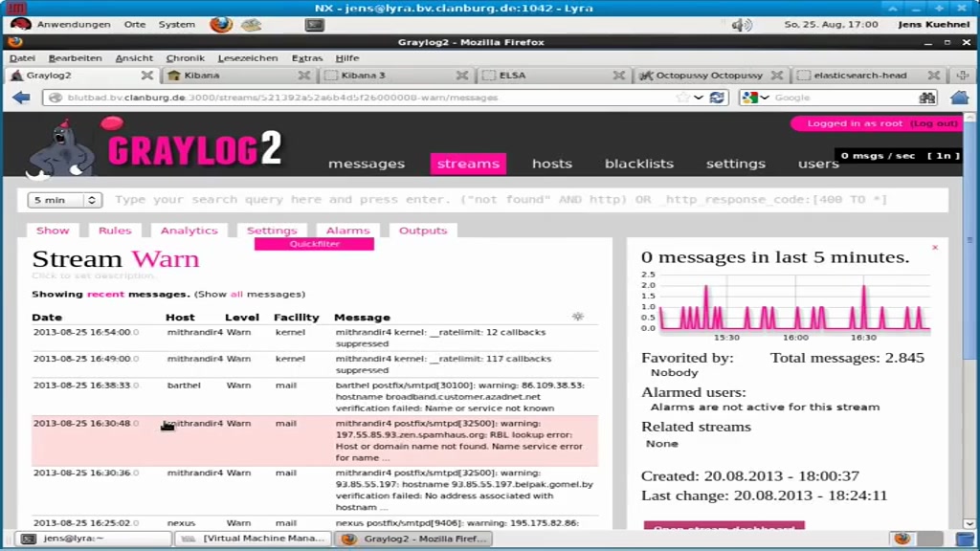Open the Google search engine dropdown
The height and width of the screenshot is (551, 980).
click(755, 98)
